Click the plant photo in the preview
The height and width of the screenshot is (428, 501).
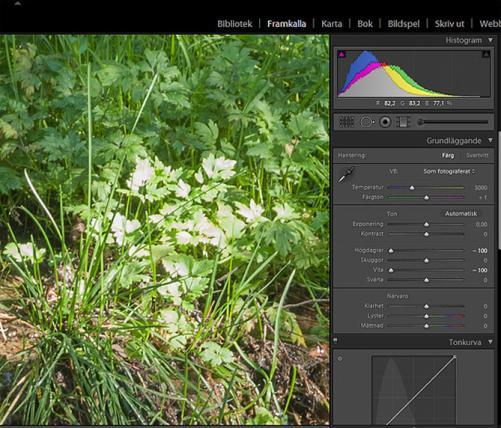[164, 230]
